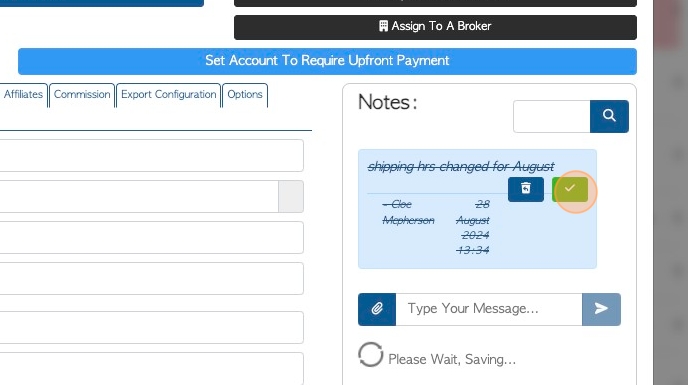Focus the notes search input field

[552, 116]
